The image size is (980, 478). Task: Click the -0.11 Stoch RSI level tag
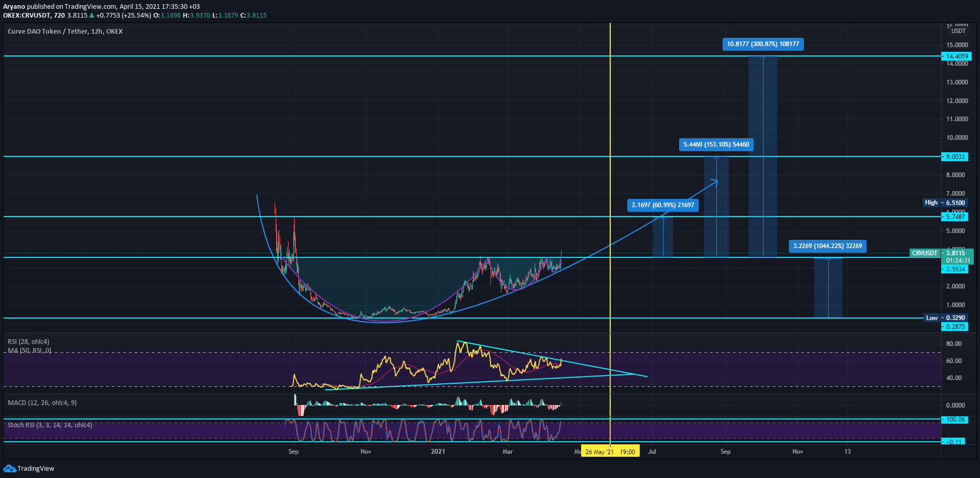[x=953, y=442]
